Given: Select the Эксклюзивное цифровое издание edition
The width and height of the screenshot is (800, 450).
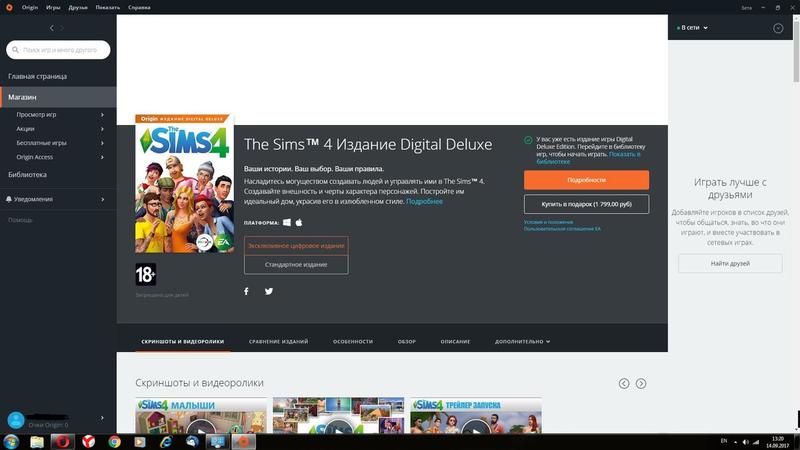Looking at the screenshot, I should click(296, 245).
